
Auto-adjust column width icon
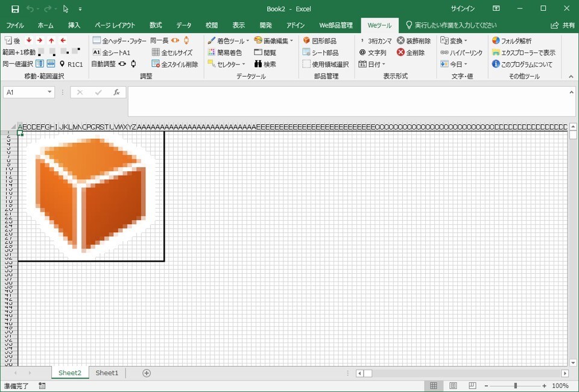tap(122, 64)
